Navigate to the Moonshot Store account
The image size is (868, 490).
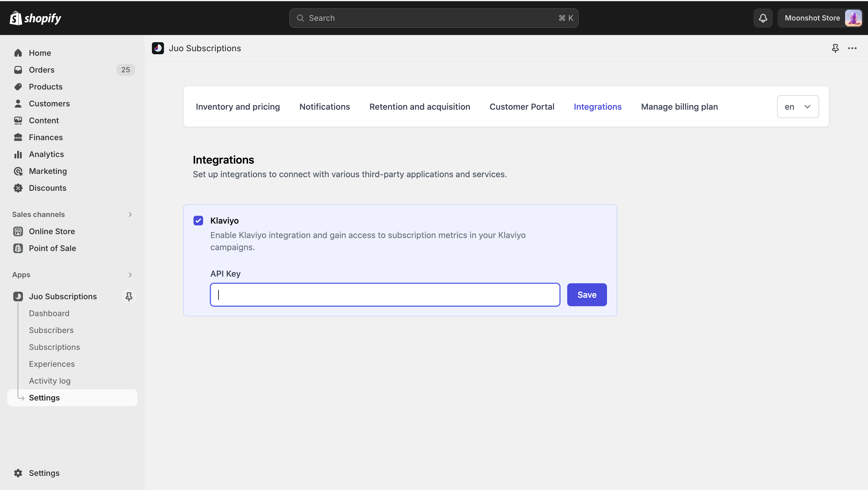click(x=820, y=18)
